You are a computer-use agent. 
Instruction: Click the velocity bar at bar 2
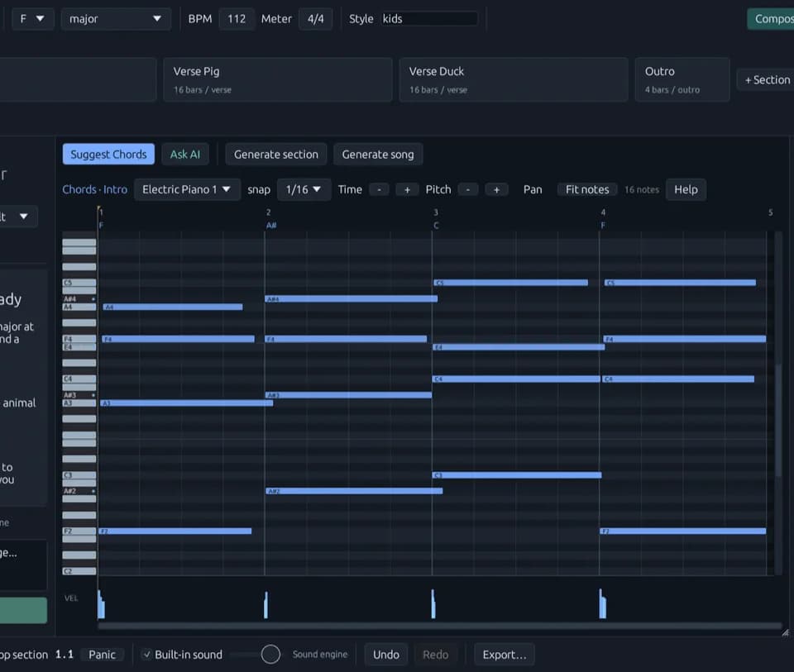pos(265,605)
